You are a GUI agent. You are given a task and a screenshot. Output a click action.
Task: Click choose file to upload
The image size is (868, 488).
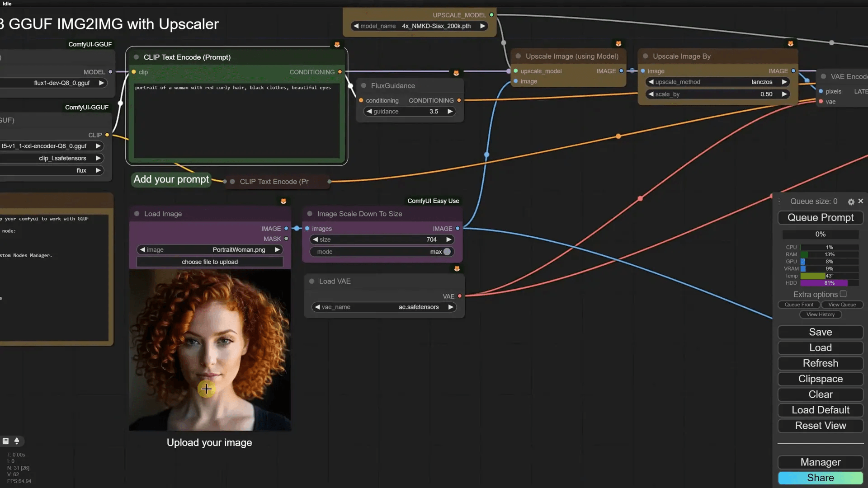[x=210, y=262]
